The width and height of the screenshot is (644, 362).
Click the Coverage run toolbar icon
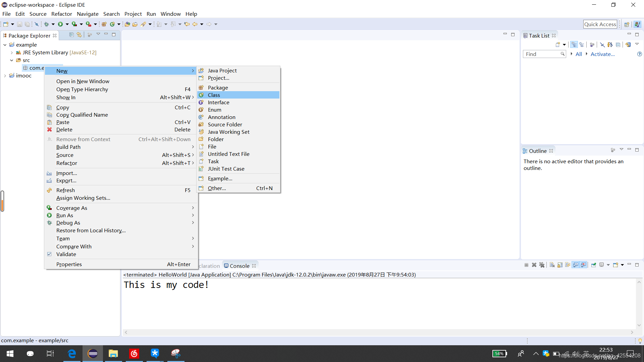click(x=74, y=24)
